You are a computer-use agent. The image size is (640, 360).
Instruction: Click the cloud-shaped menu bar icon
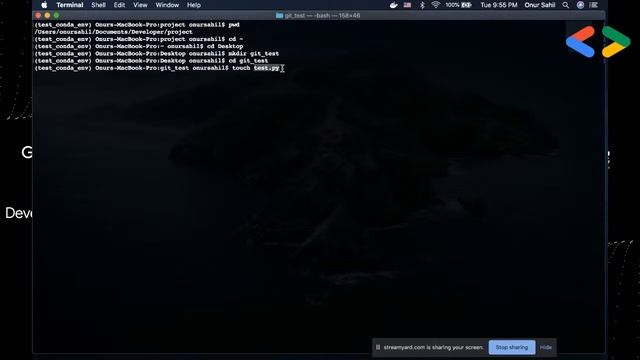click(393, 5)
